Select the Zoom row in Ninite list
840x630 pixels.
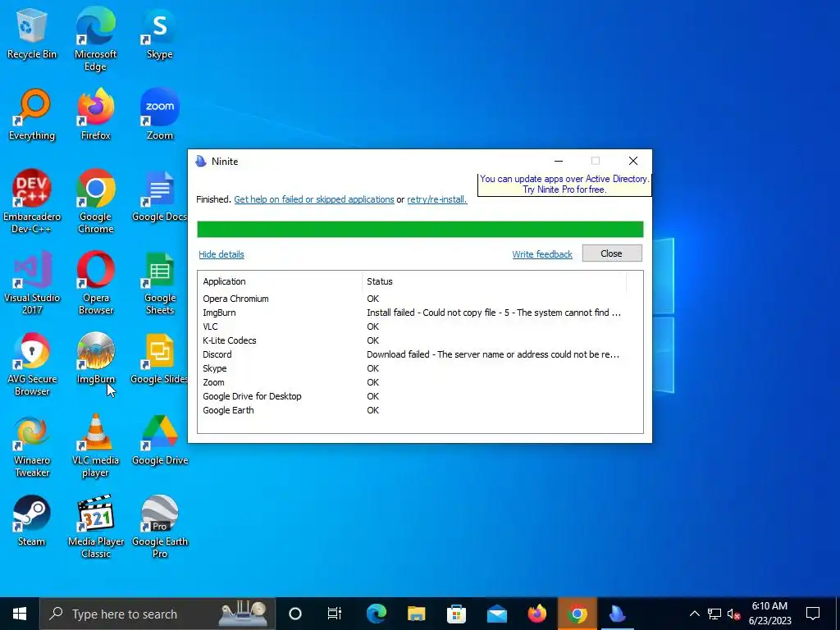coord(420,382)
